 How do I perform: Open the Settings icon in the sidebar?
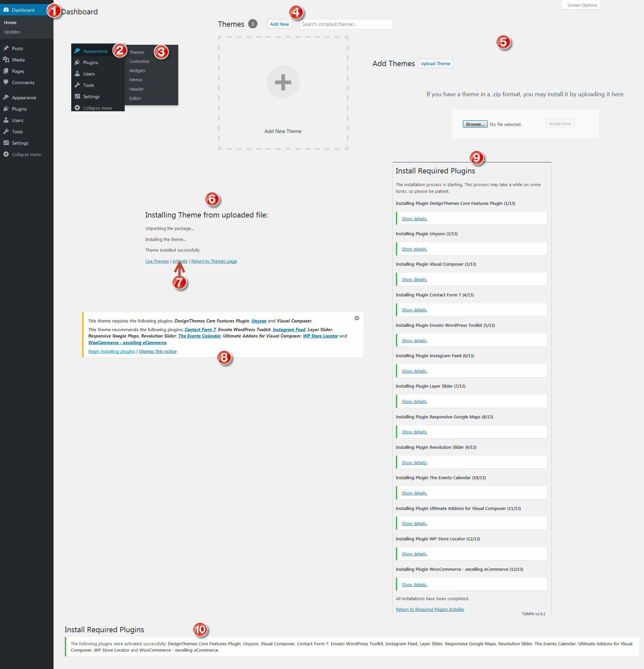[6, 143]
